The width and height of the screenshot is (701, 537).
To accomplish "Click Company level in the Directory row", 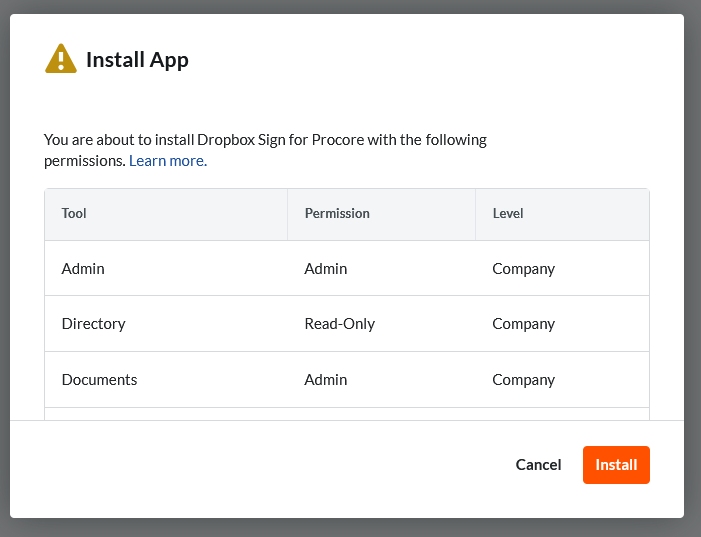I will [x=562, y=324].
